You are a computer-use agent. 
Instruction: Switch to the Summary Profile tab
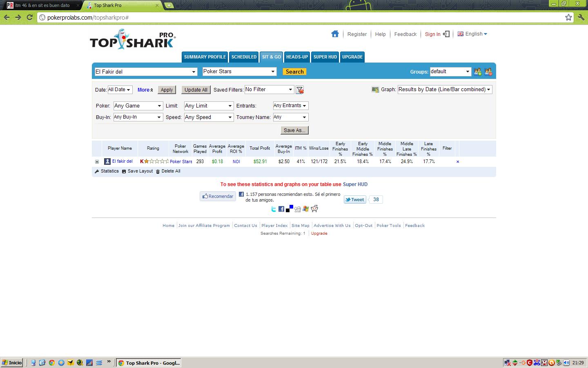(x=205, y=57)
